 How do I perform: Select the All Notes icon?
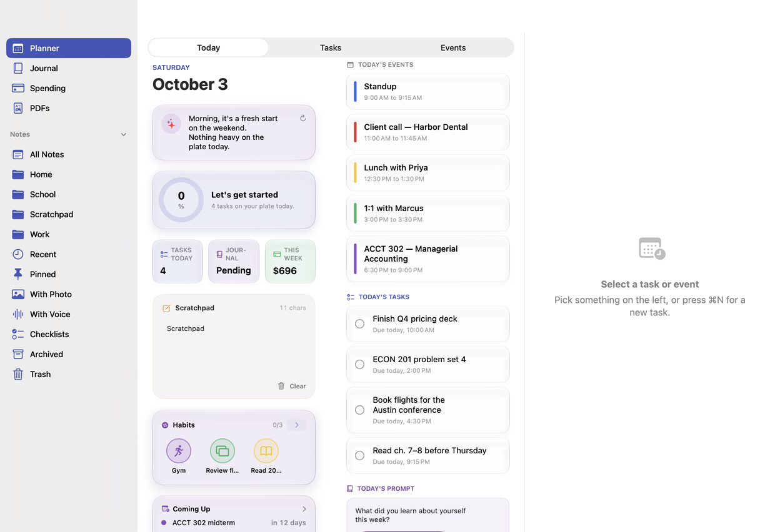(x=18, y=154)
